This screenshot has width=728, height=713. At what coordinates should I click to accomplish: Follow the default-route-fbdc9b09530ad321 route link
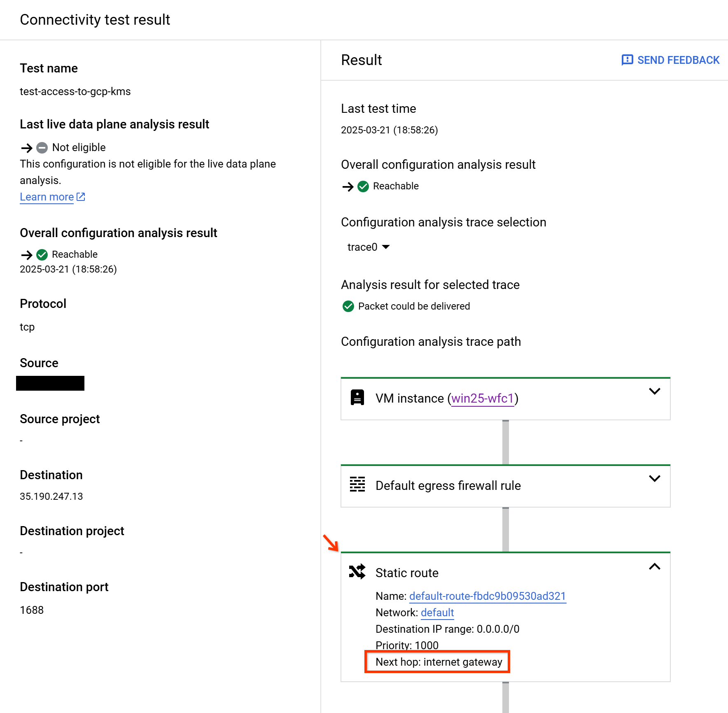pyautogui.click(x=487, y=596)
